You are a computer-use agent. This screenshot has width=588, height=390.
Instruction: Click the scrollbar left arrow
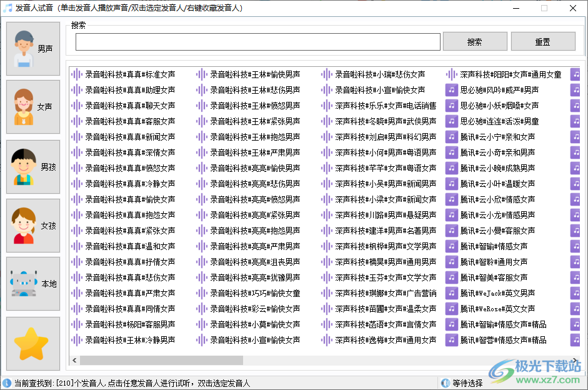coord(74,361)
